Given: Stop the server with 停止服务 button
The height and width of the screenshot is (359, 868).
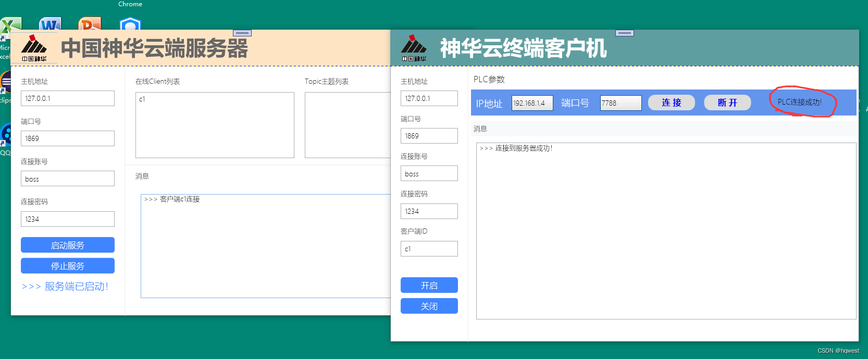Looking at the screenshot, I should click(68, 266).
